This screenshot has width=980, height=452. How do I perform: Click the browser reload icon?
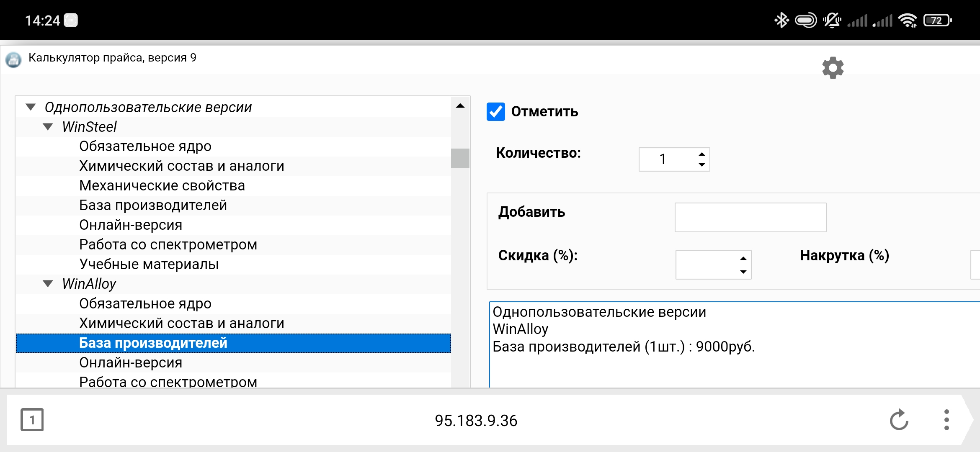pyautogui.click(x=899, y=420)
